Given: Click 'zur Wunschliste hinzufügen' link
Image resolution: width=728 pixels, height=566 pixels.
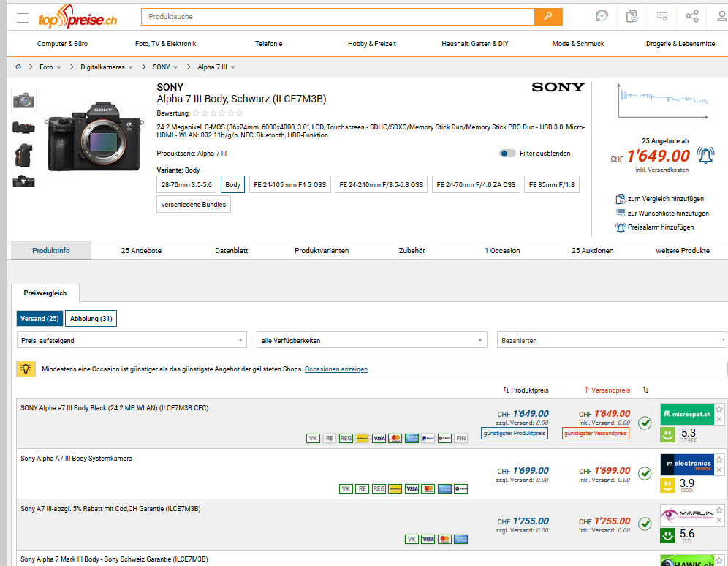Looking at the screenshot, I should (x=667, y=214).
